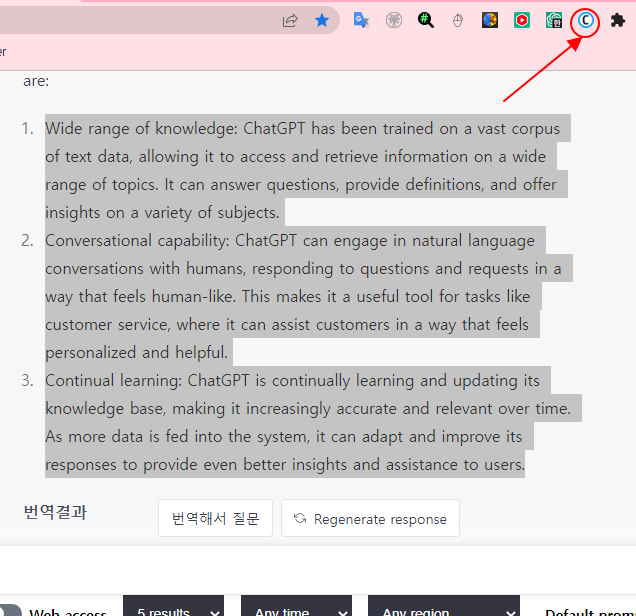Click the blue bookmark star icon
This screenshot has width=636, height=616.
(x=322, y=20)
